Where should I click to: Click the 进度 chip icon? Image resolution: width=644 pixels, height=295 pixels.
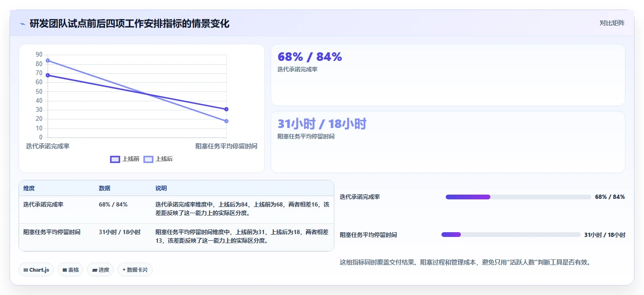[x=94, y=270]
